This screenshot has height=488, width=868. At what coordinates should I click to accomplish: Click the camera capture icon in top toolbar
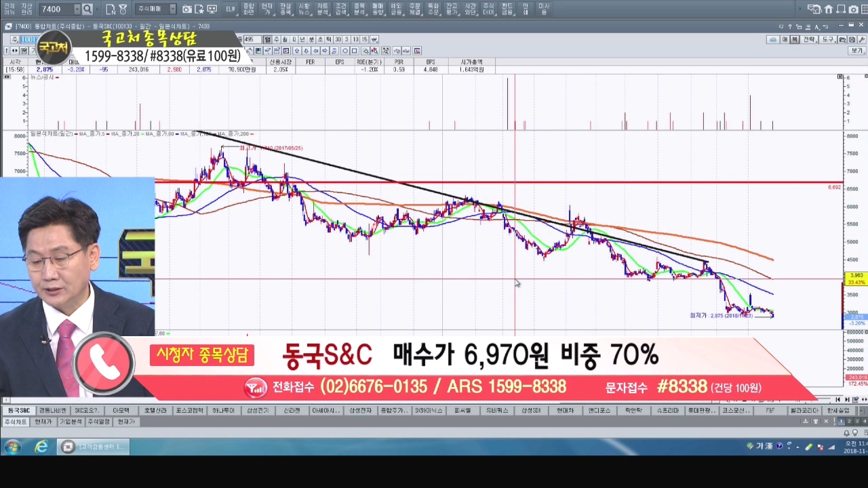(x=187, y=9)
